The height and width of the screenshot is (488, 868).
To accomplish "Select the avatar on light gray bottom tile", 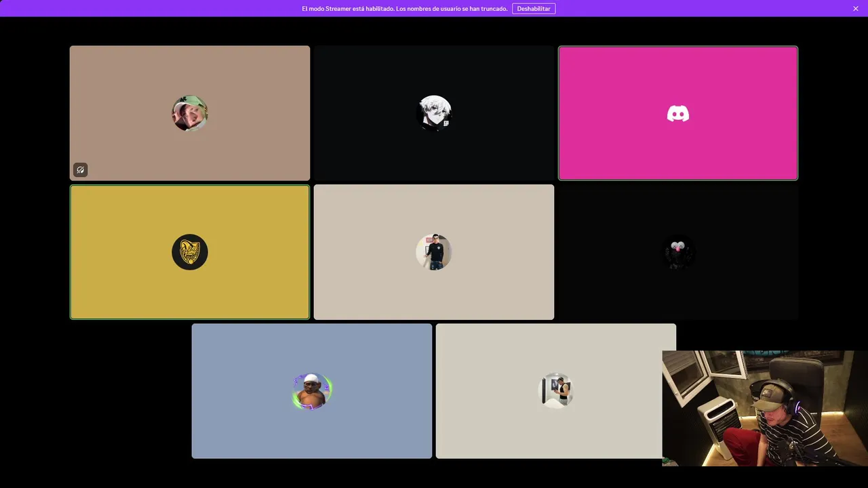I will click(556, 391).
